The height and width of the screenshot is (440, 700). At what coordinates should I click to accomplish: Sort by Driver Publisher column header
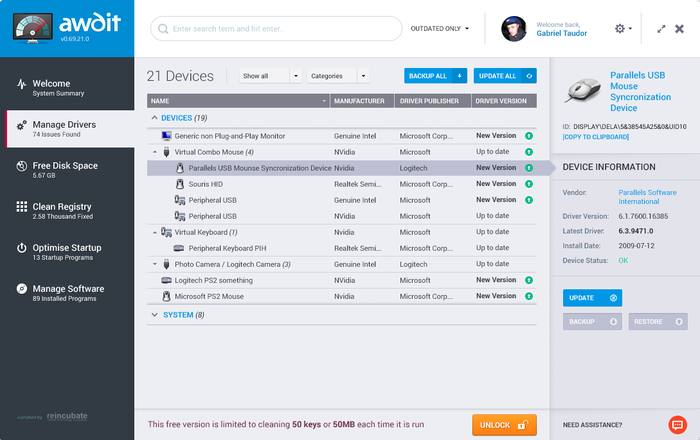point(433,101)
